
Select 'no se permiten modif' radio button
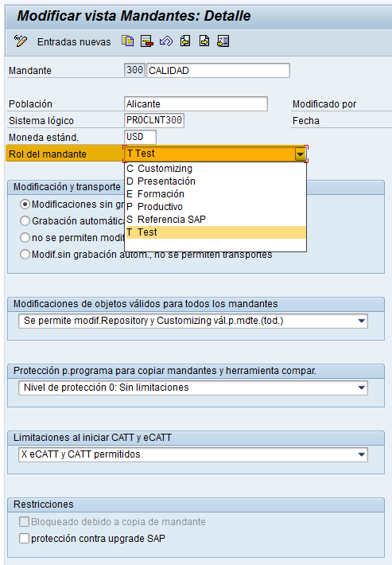coord(25,237)
